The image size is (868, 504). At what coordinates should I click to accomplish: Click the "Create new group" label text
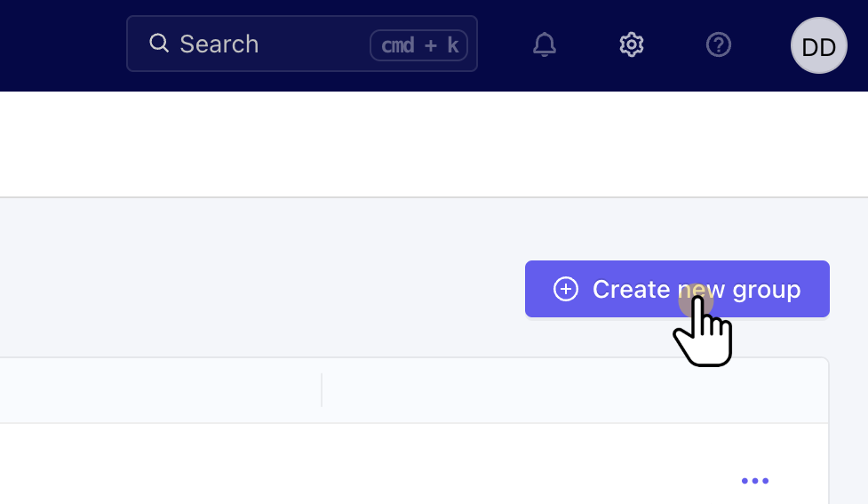(x=696, y=289)
